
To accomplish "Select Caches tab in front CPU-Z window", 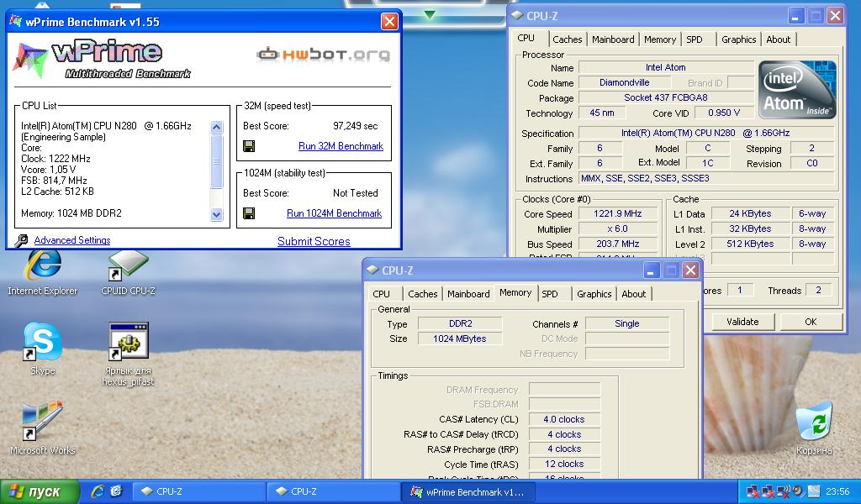I will [423, 294].
